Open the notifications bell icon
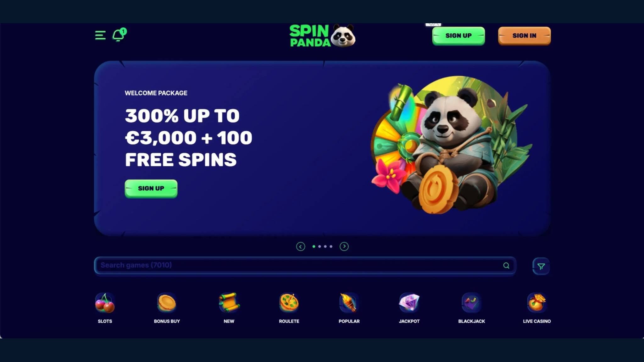644x362 pixels. (x=119, y=35)
